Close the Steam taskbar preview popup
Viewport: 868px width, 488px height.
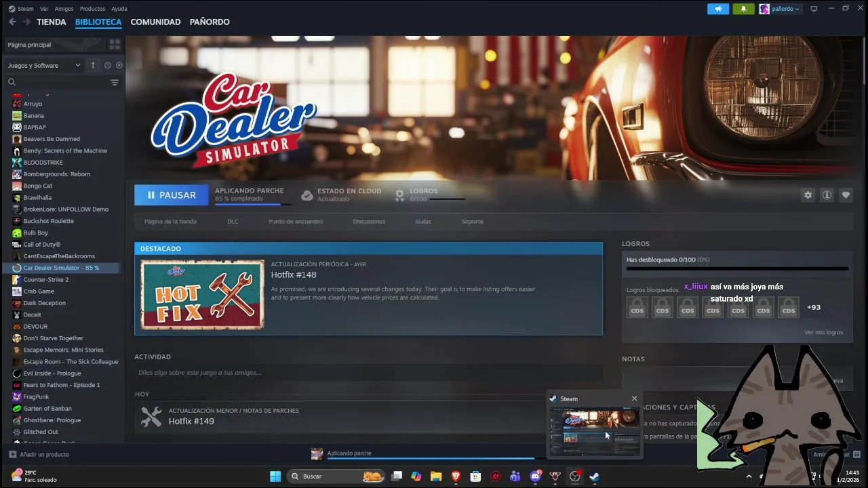[x=634, y=399]
